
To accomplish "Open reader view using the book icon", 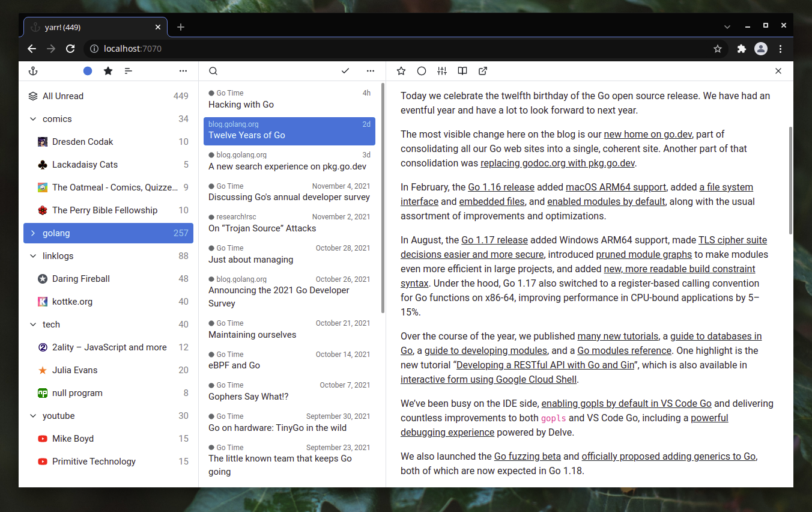I will (462, 71).
